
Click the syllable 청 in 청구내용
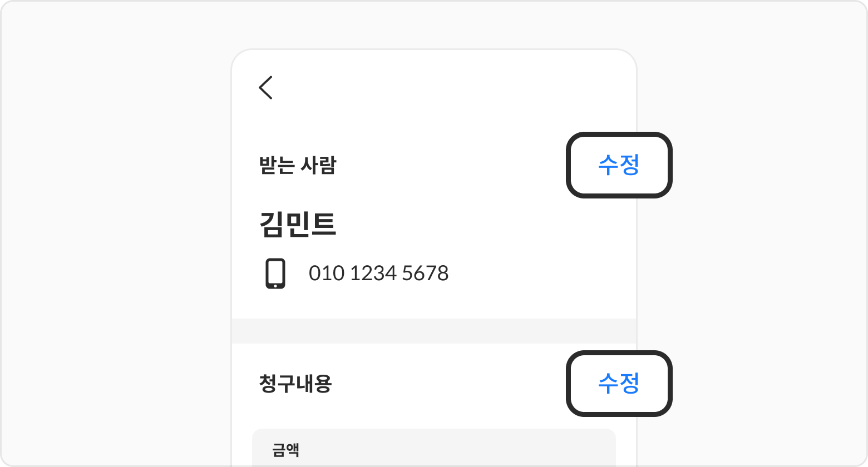[268, 384]
